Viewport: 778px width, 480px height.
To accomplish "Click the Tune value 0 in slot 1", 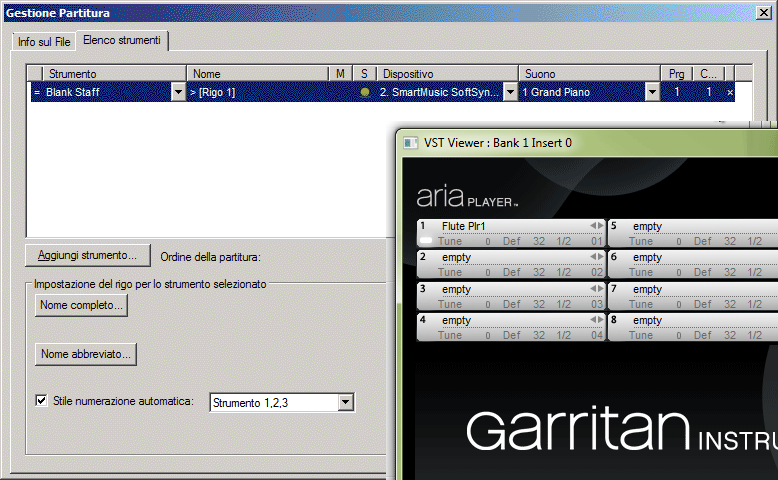I will 488,242.
